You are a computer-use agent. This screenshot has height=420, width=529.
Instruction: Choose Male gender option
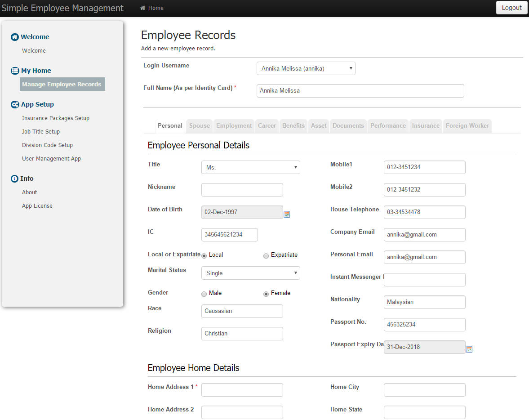(x=204, y=294)
